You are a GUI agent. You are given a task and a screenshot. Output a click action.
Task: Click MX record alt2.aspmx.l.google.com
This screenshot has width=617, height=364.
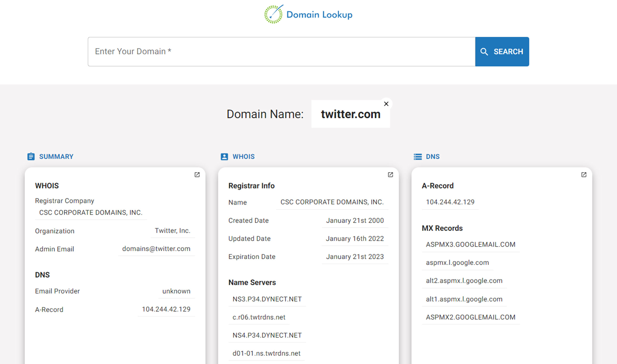pos(464,281)
